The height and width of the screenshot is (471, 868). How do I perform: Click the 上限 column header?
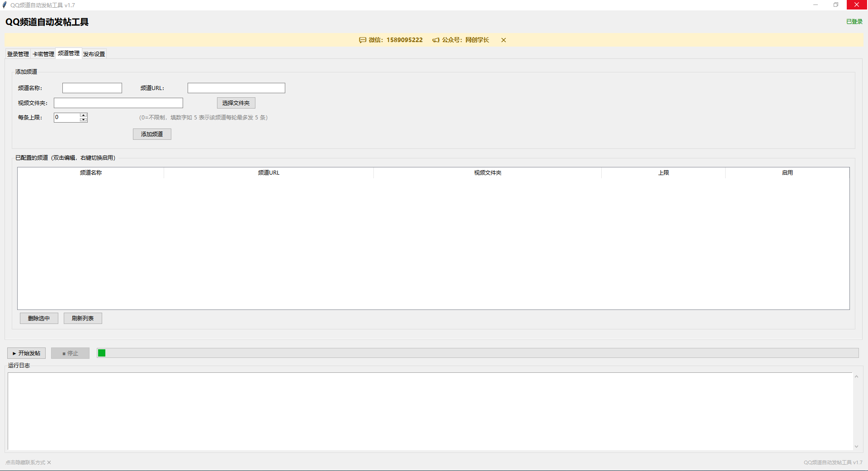click(x=663, y=173)
